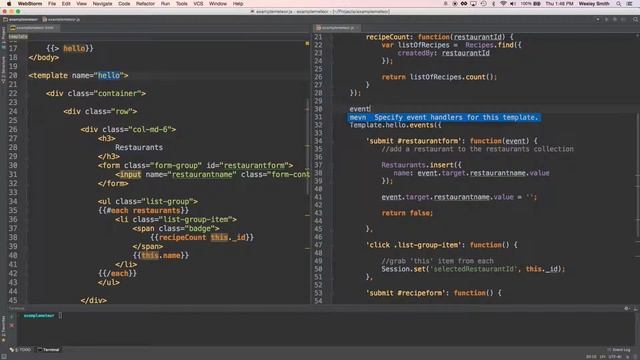Click the terminal close session X icon
The width and height of the screenshot is (640, 360).
(12, 325)
